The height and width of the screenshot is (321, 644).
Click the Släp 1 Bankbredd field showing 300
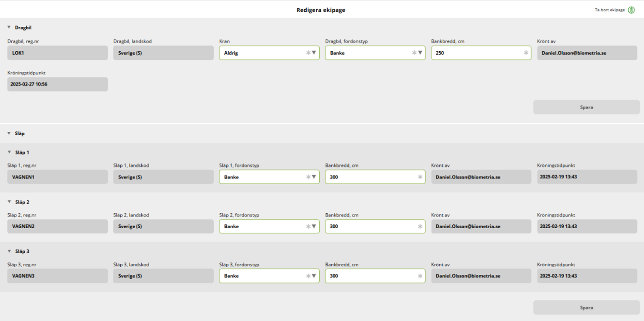[x=375, y=177]
